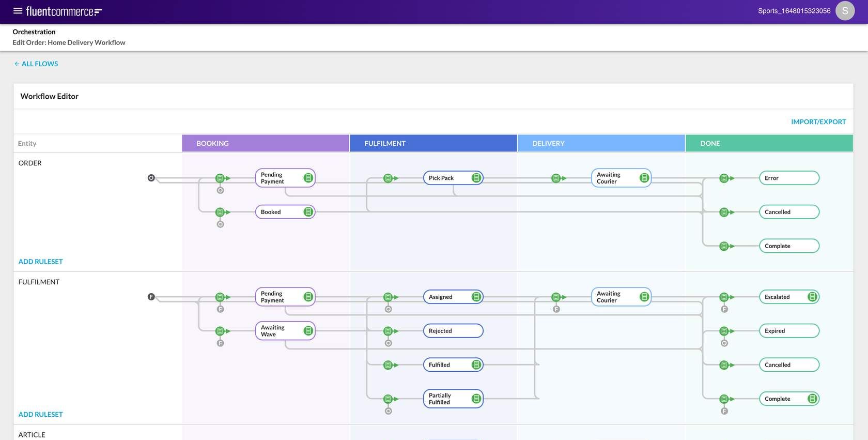Open the hamburger navigation menu
Screen dimensions: 868x440
pos(18,11)
